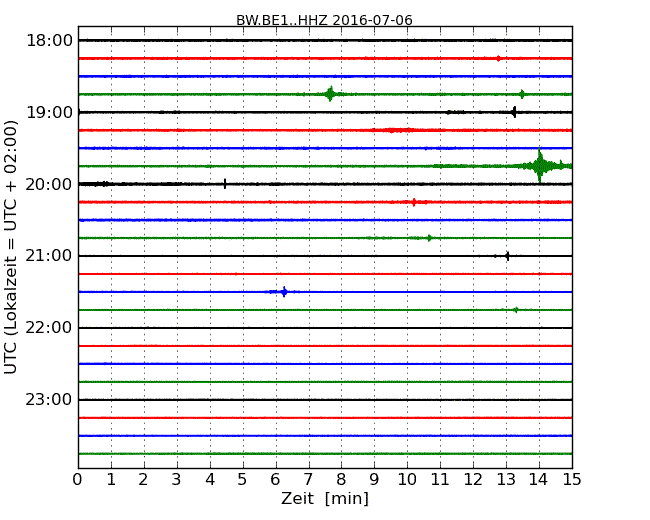Pick the black spike near minute 13 on the 21:00 trace

tap(507, 256)
